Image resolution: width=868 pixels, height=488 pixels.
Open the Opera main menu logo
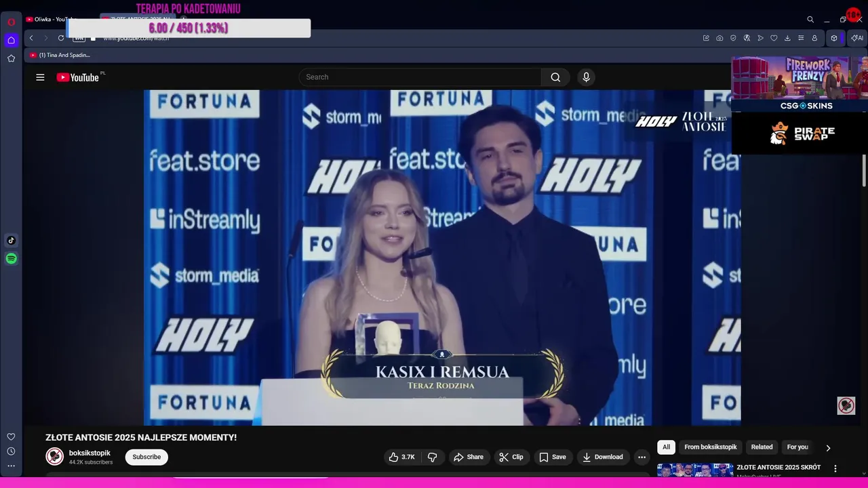pos(11,22)
